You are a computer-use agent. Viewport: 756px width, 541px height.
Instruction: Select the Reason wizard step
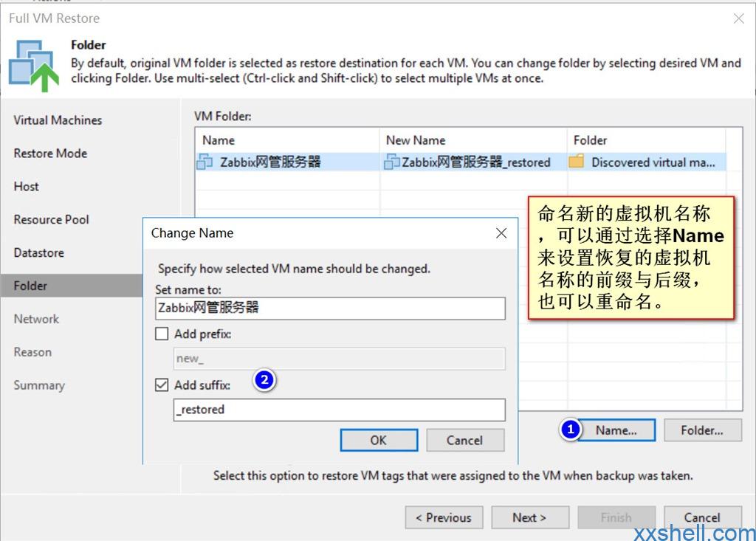32,353
